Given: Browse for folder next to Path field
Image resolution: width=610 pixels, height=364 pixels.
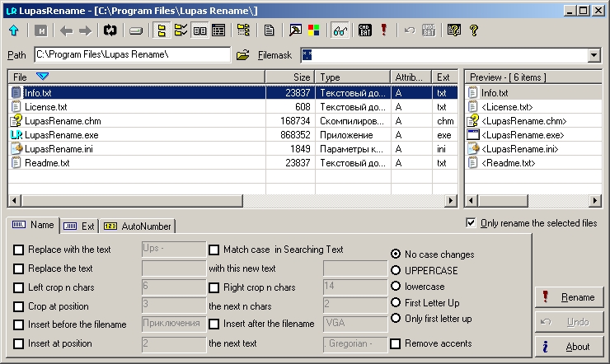Looking at the screenshot, I should 242,55.
